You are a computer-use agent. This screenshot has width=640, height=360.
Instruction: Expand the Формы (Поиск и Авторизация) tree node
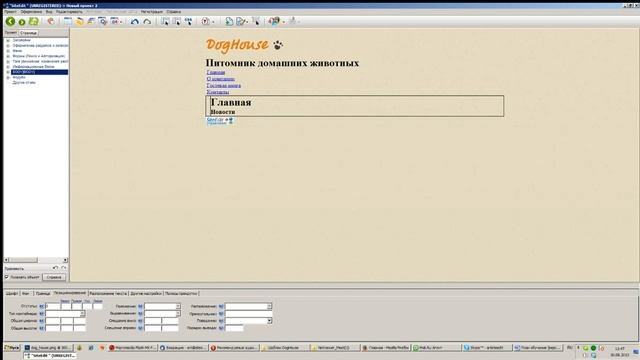click(x=8, y=56)
